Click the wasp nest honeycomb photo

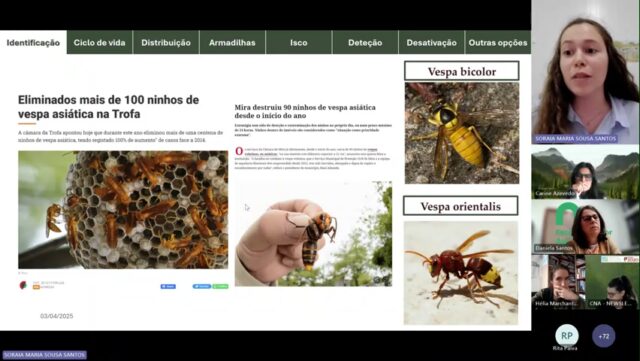pos(123,209)
